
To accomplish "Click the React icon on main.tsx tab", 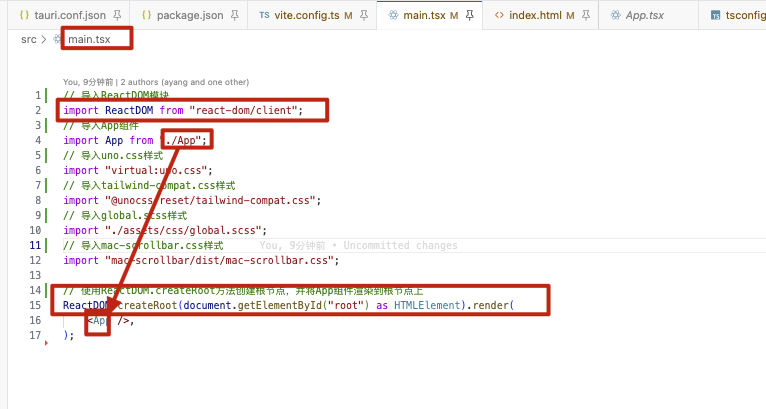I will [393, 16].
